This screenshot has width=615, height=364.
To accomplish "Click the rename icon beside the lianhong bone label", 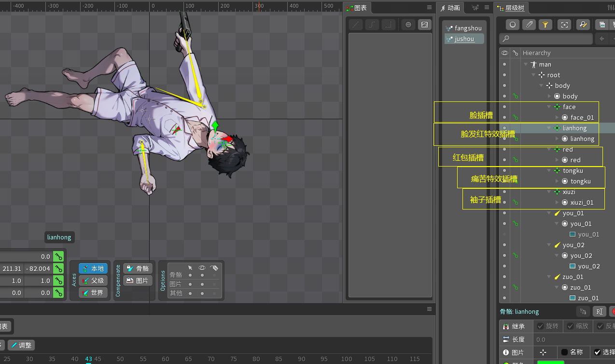I will point(599,312).
